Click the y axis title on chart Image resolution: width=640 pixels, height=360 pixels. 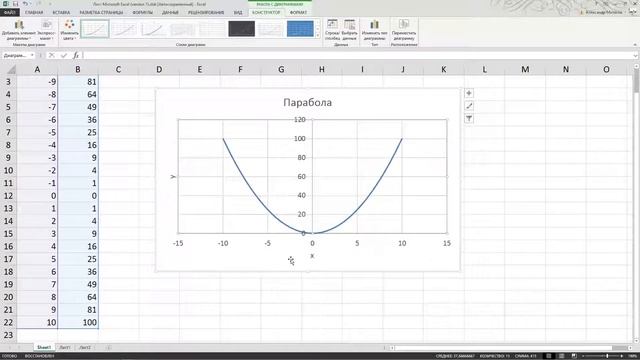pyautogui.click(x=173, y=176)
